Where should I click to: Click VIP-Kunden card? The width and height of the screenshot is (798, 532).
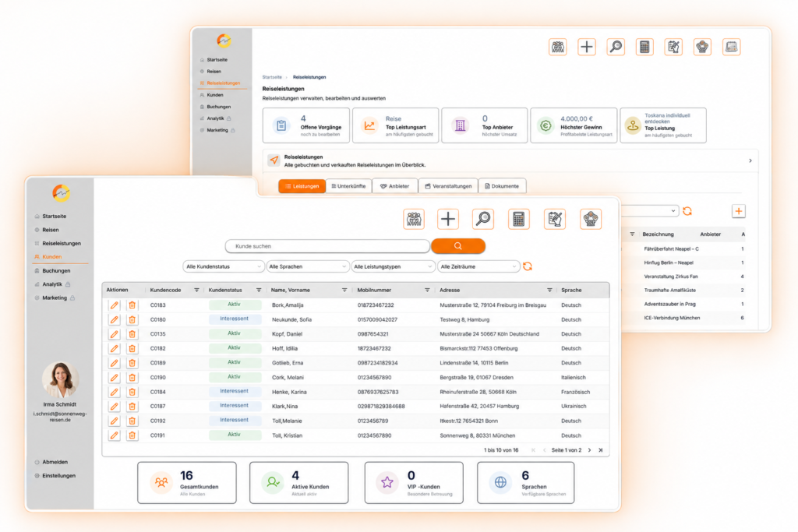coord(414,483)
